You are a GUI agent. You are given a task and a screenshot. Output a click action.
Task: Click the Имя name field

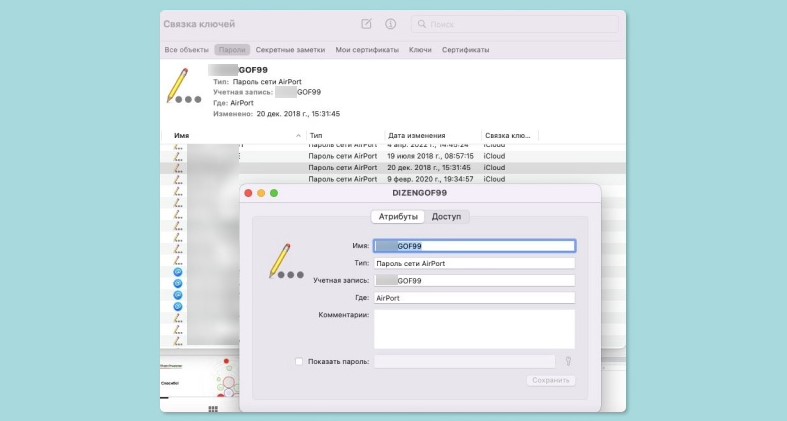[474, 246]
